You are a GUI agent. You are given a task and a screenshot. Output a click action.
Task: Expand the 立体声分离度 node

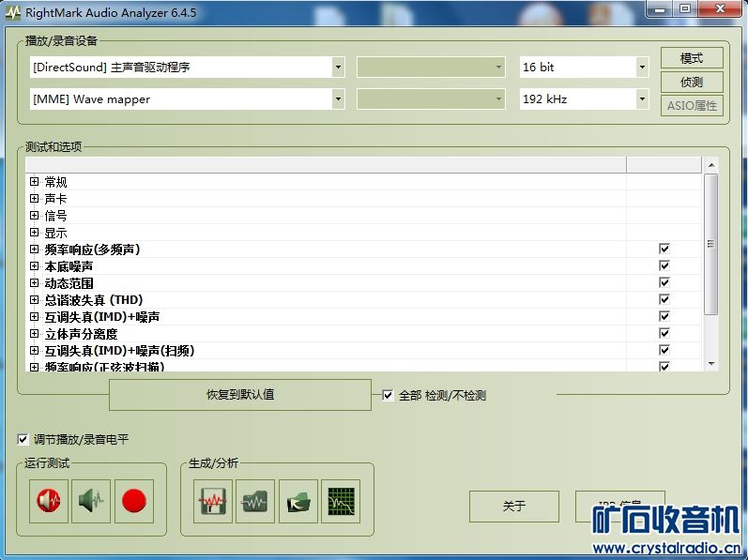click(35, 334)
